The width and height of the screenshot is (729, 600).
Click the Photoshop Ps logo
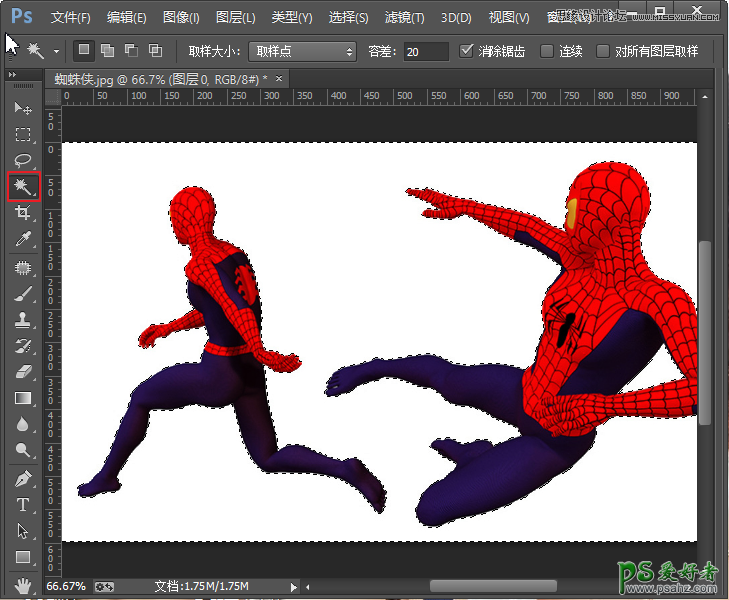coord(21,16)
